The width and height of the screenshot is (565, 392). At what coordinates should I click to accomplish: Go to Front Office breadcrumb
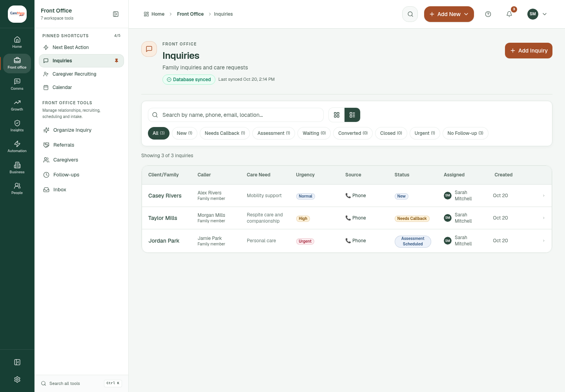[x=190, y=14]
